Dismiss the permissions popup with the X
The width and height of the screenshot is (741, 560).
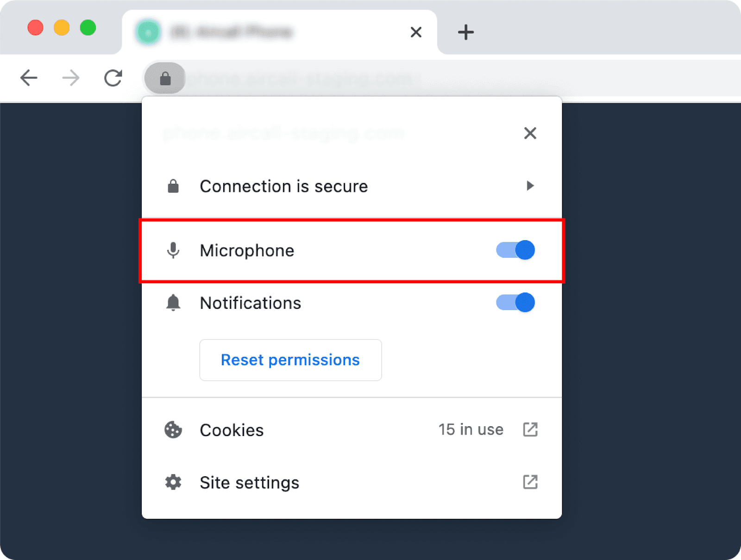(530, 133)
